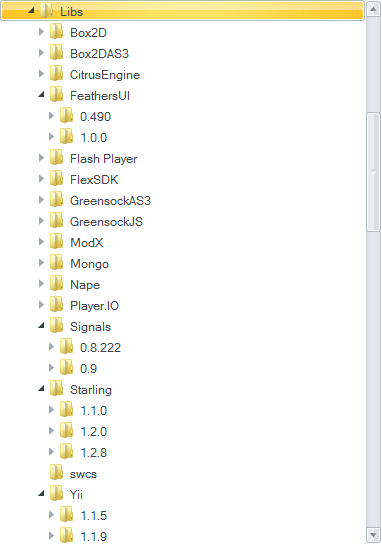The height and width of the screenshot is (544, 382).
Task: Click the GreensockJS folder icon
Action: tap(57, 221)
